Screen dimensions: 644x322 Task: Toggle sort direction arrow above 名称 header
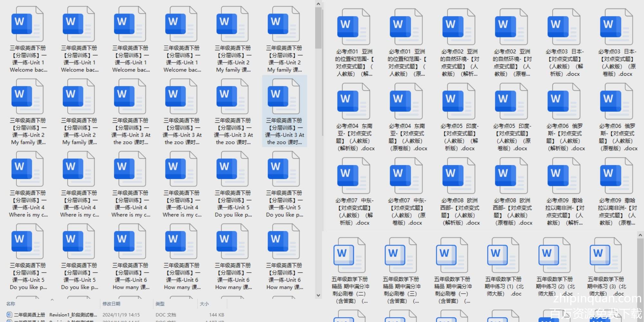pos(52,300)
